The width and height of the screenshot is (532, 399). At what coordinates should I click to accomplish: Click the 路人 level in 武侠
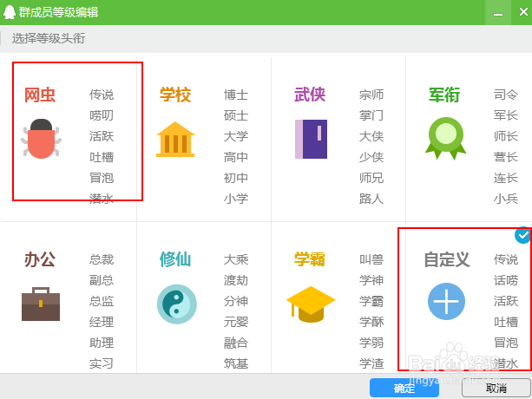pos(371,199)
